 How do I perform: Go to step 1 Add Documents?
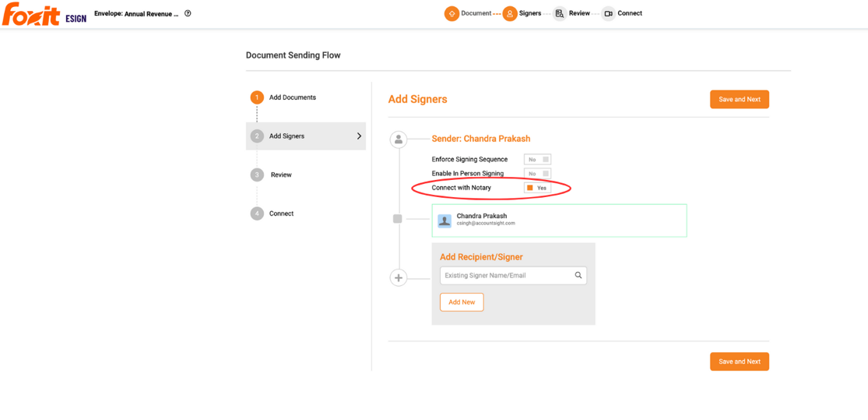(283, 97)
